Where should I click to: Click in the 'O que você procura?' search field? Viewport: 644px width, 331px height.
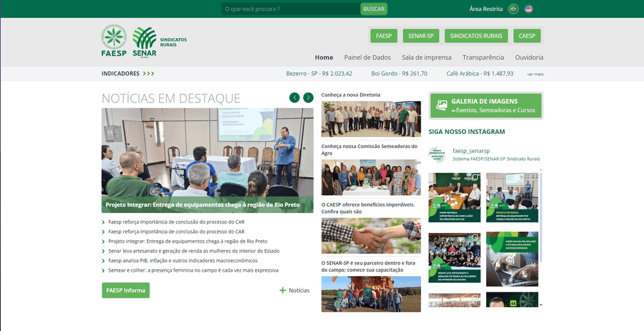tap(291, 8)
